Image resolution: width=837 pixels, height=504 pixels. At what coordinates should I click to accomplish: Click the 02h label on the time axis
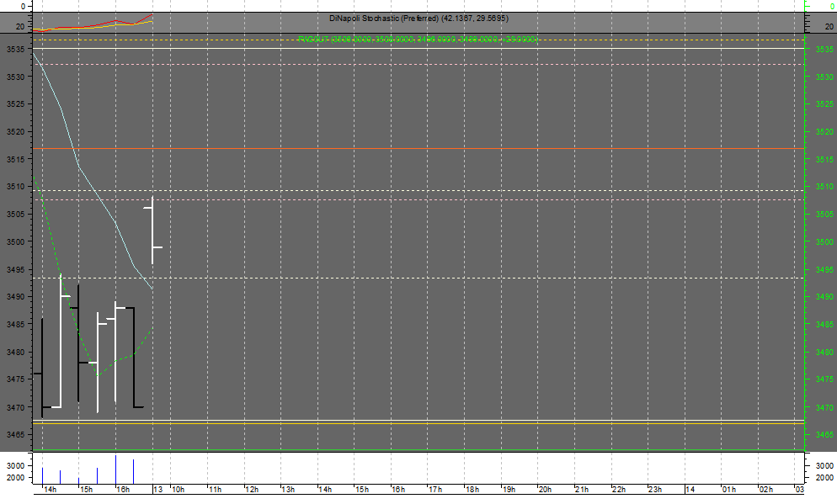click(766, 490)
